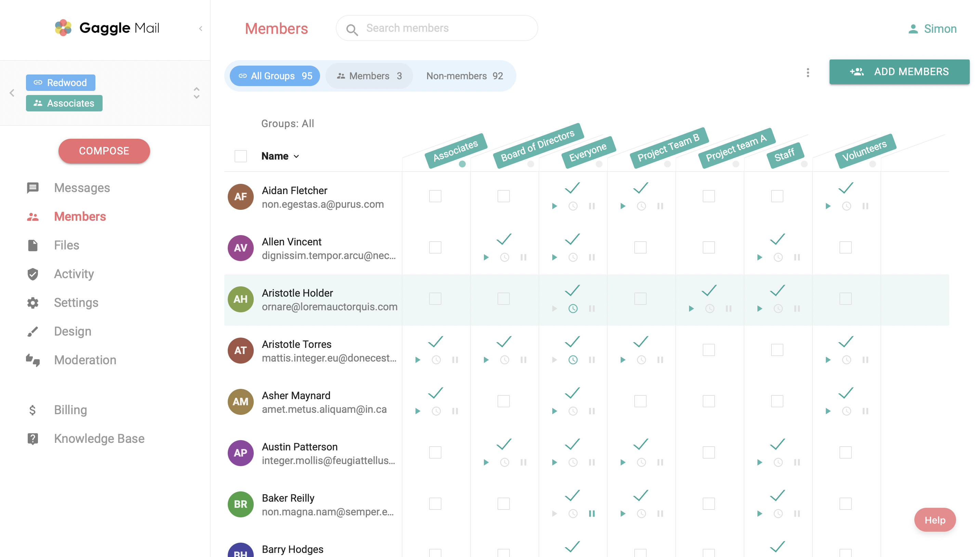Open Settings gear in sidebar

click(x=32, y=303)
